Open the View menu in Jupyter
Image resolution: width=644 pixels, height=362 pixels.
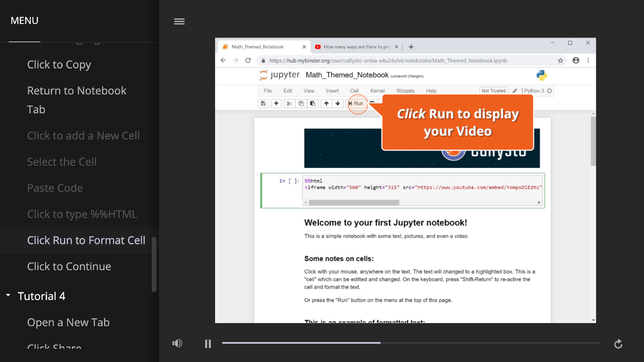coord(309,91)
